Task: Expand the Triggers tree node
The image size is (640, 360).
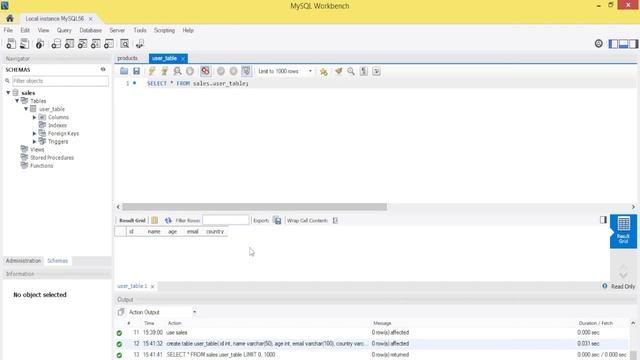Action: tap(35, 142)
